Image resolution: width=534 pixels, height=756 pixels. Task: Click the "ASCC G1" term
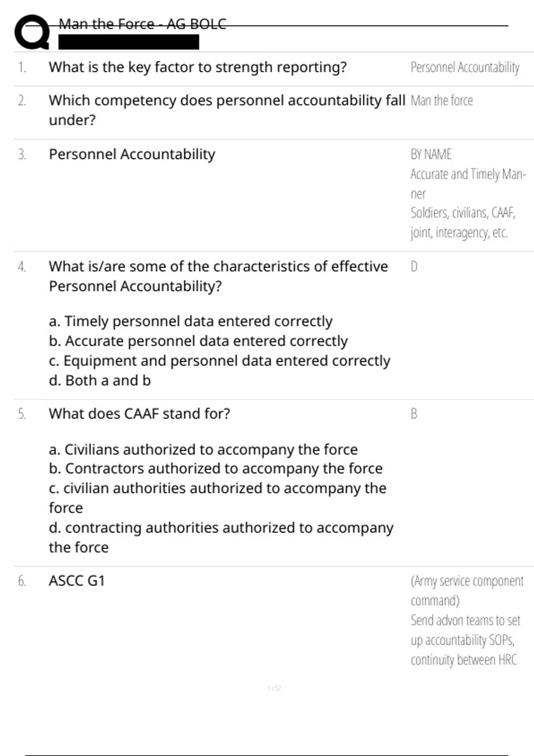point(77,581)
